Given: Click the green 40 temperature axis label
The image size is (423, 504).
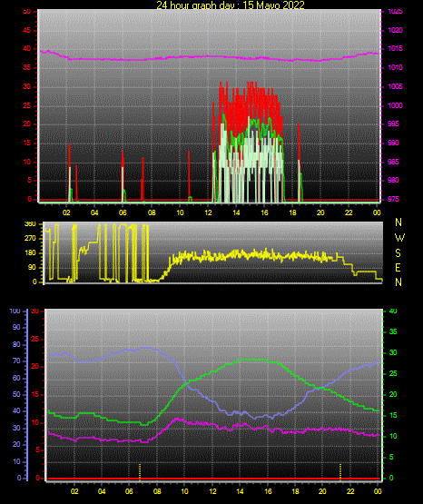Looking at the screenshot, I should pos(393,311).
